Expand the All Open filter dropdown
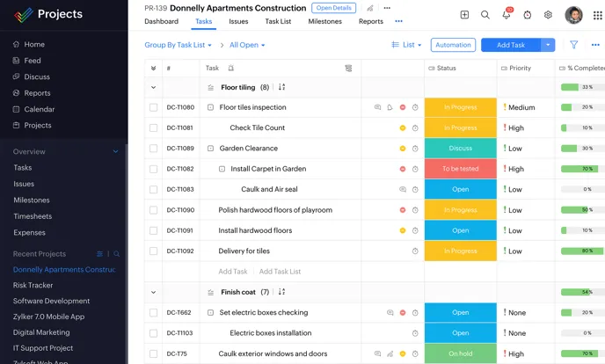Screen dimensions: 605x364 247,45
